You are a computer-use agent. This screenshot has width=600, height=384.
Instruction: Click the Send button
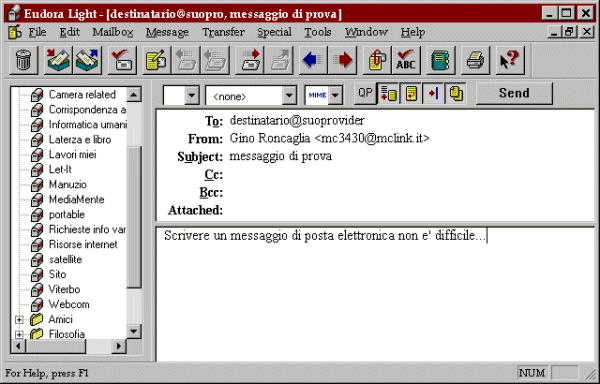pos(514,93)
